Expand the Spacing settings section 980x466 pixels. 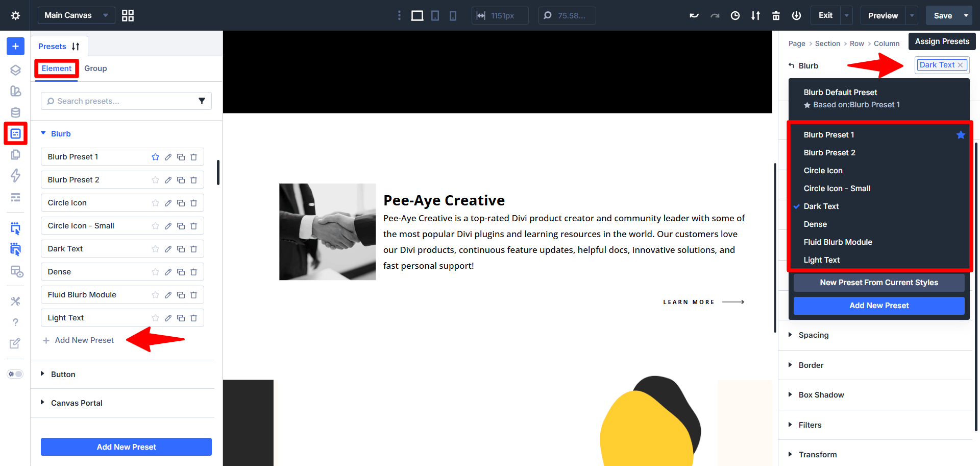click(x=814, y=335)
